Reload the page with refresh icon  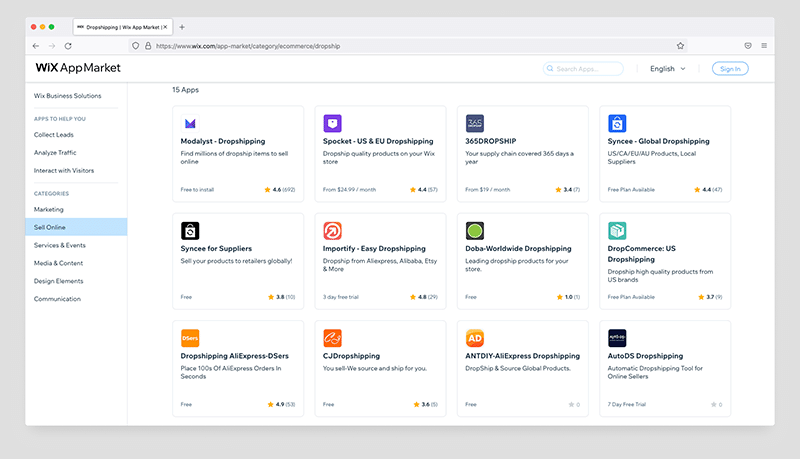tap(68, 46)
